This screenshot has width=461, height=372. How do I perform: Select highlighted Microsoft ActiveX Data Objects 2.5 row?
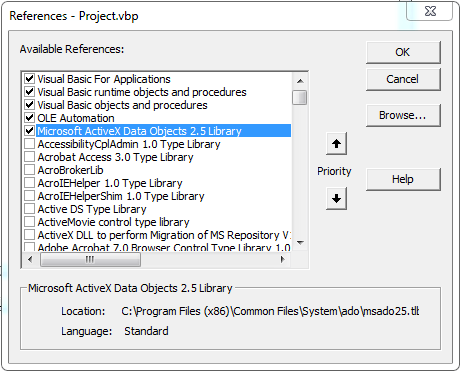[x=163, y=131]
